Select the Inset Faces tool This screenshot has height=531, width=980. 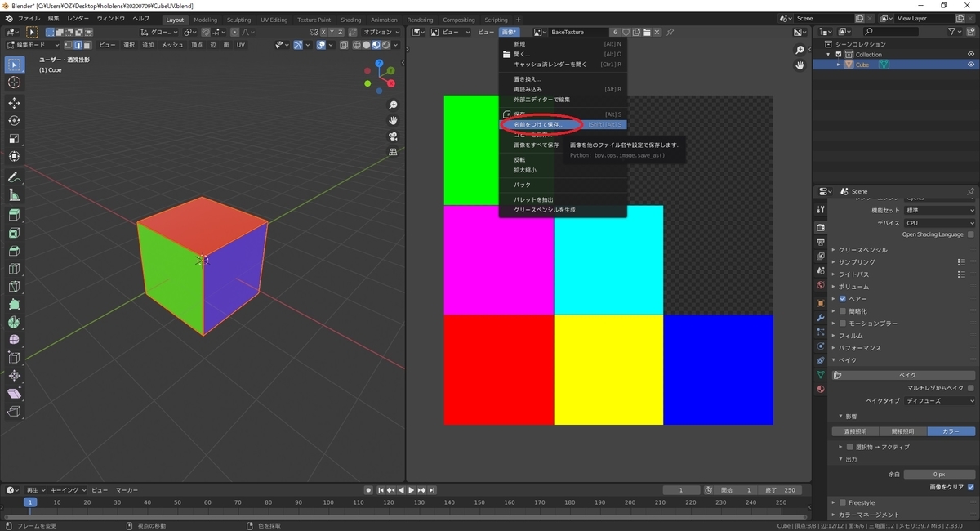pyautogui.click(x=14, y=234)
